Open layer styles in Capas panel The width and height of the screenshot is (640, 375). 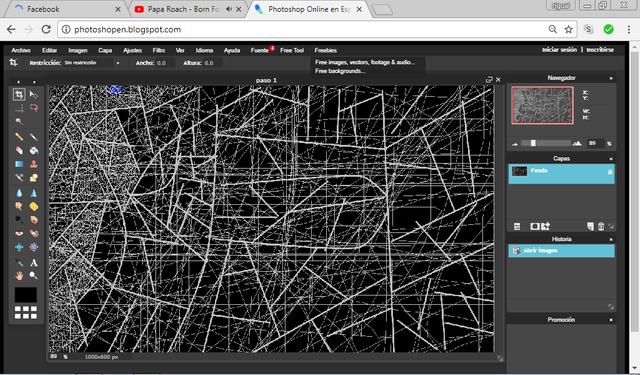(546, 226)
